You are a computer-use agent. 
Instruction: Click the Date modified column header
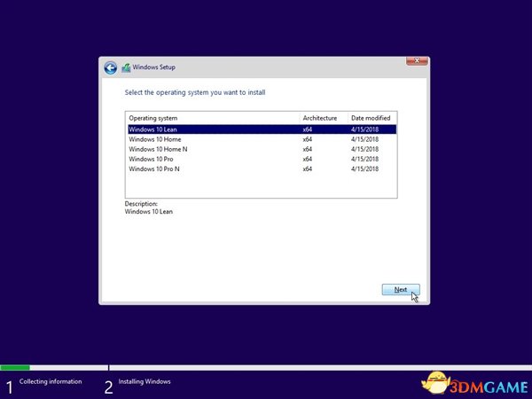pos(372,118)
